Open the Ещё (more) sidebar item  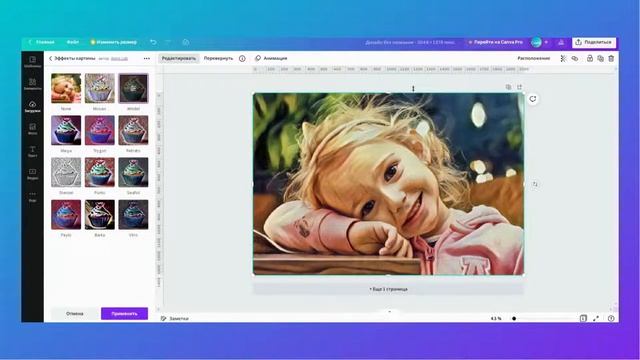point(33,196)
